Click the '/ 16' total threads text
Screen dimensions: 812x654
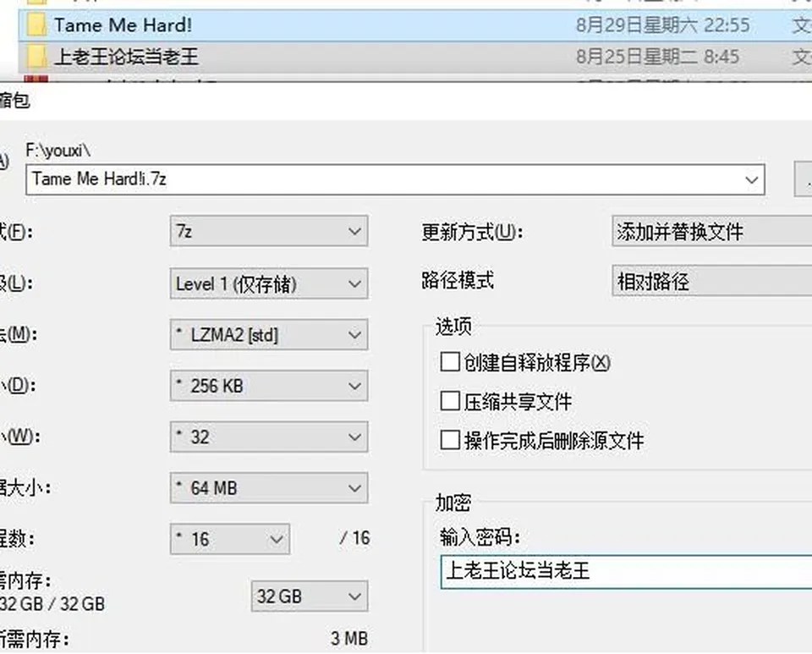coord(354,538)
